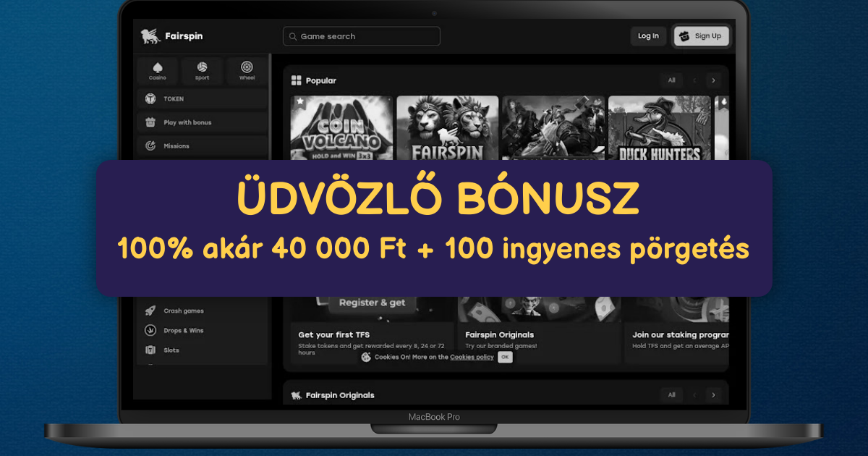The height and width of the screenshot is (456, 868).
Task: Click the Game search field
Action: 362,36
